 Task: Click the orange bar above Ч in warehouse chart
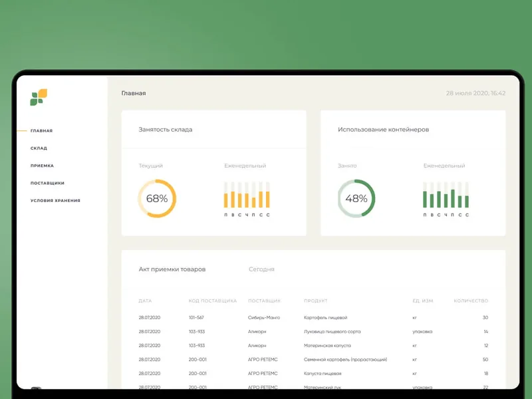pyautogui.click(x=247, y=201)
